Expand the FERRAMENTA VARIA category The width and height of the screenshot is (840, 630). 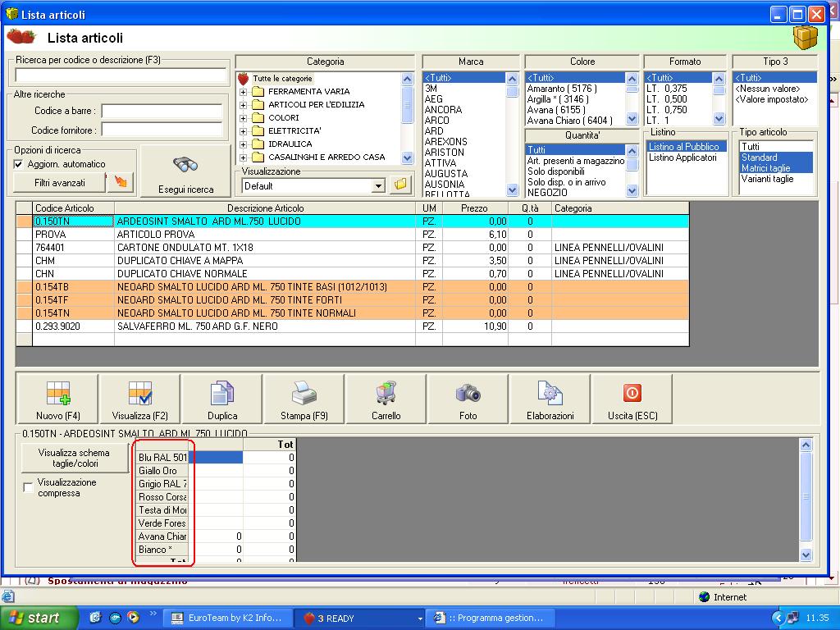tap(243, 92)
